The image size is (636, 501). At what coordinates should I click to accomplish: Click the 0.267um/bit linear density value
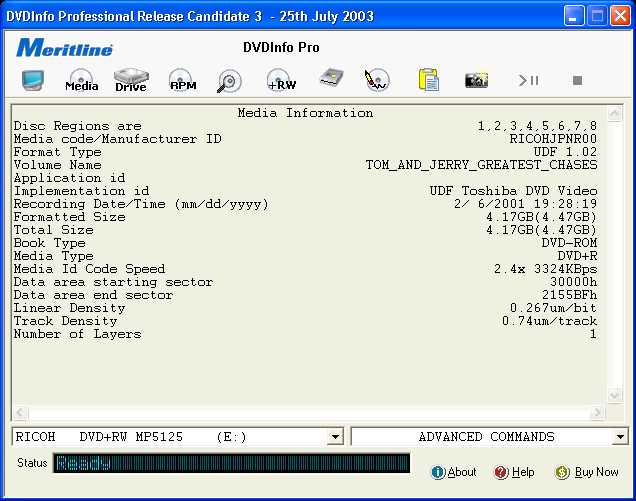553,308
